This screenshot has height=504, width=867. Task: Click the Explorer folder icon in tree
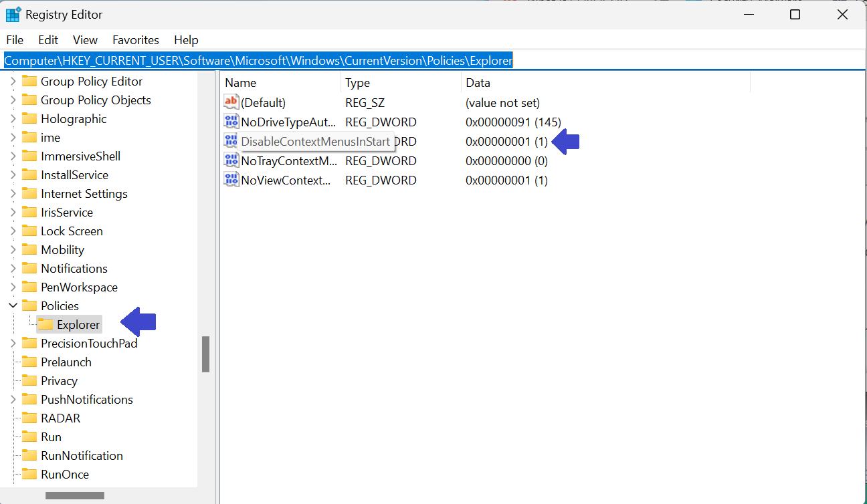pyautogui.click(x=45, y=325)
